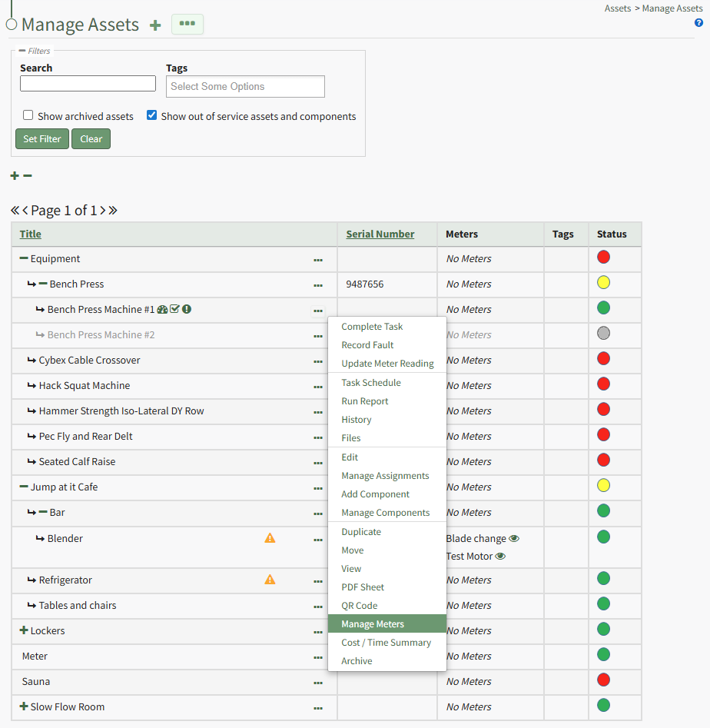
Task: Click into the Search text field
Action: click(88, 83)
